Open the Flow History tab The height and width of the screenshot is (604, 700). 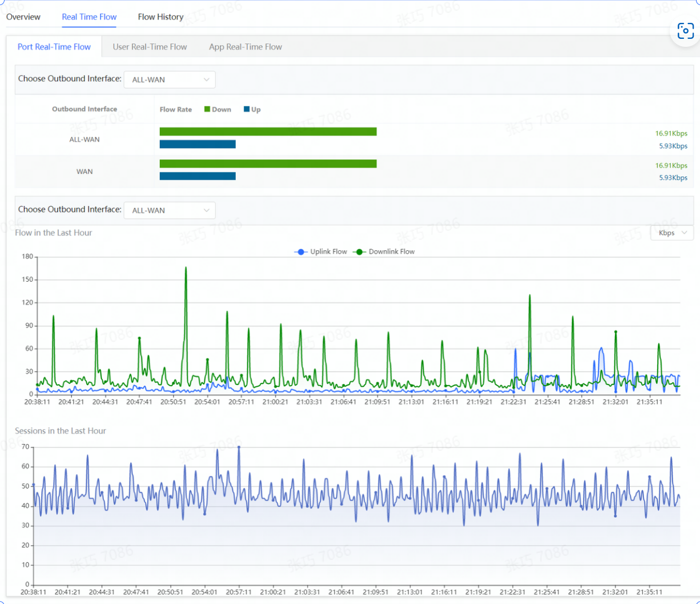coord(160,17)
